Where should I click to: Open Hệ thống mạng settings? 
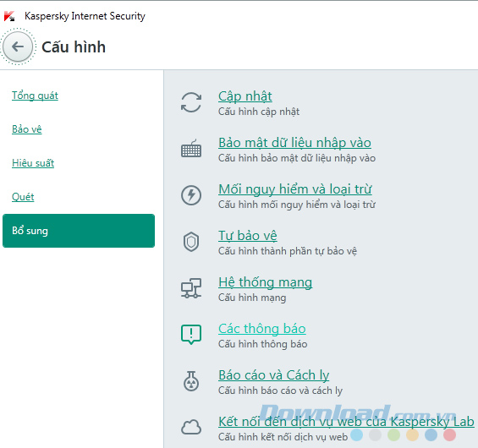tap(265, 282)
